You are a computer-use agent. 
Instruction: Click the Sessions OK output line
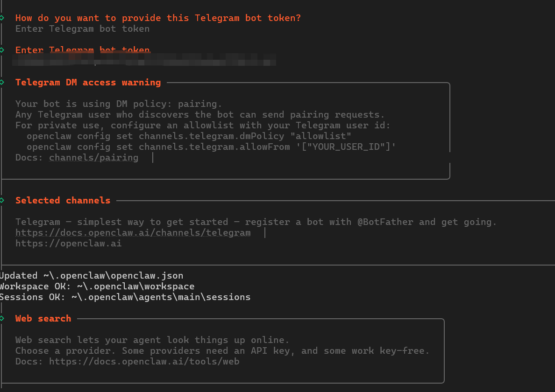click(125, 297)
